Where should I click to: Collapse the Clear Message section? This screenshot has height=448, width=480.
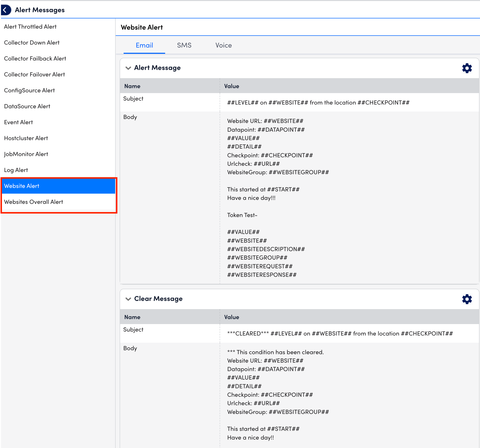pos(128,299)
